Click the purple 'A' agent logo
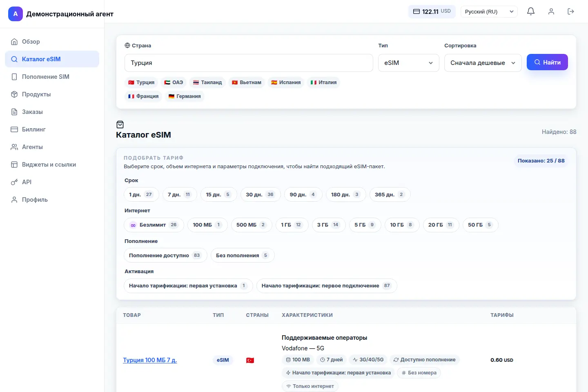Viewport: 588px width, 392px height. pos(16,14)
